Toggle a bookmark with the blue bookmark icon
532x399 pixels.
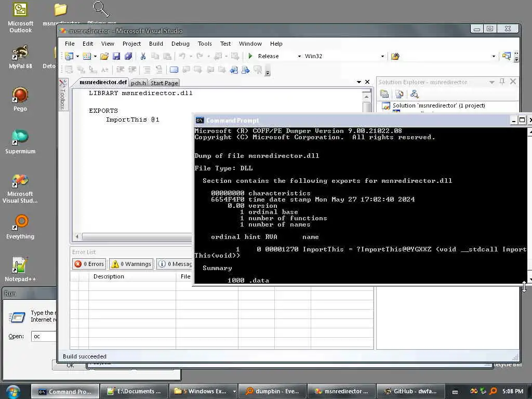pos(174,70)
